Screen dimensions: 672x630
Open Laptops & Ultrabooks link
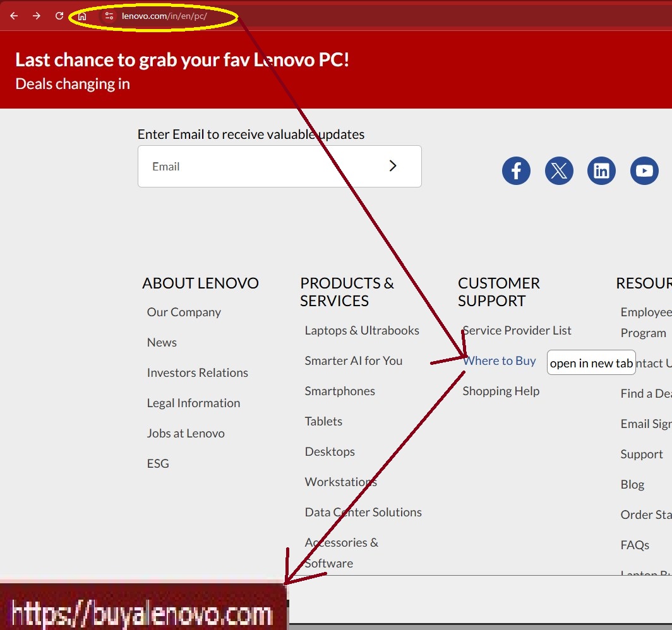[x=362, y=330]
